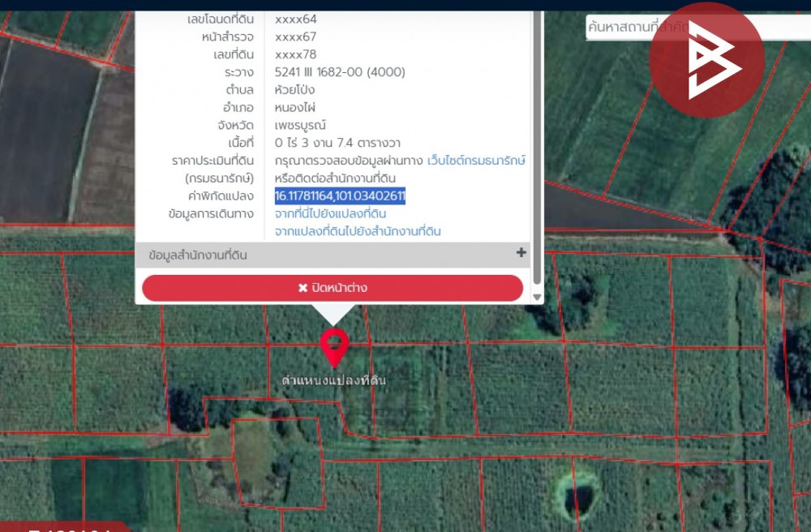Click the province value เพชรบูรณ์
The height and width of the screenshot is (532, 811).
(x=300, y=125)
